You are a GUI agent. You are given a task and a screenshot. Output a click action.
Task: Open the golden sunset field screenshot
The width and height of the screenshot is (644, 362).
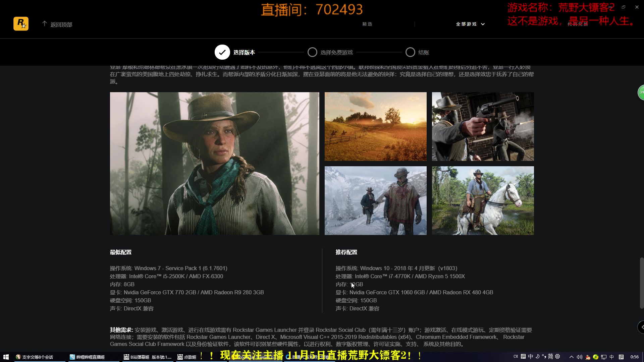(x=375, y=127)
